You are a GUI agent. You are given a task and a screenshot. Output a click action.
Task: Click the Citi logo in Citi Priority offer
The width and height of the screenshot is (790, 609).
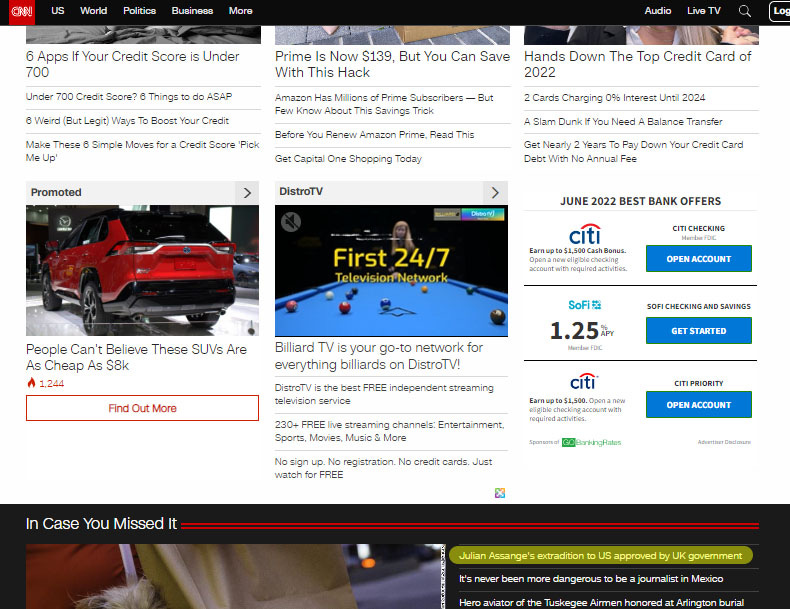[x=583, y=382]
